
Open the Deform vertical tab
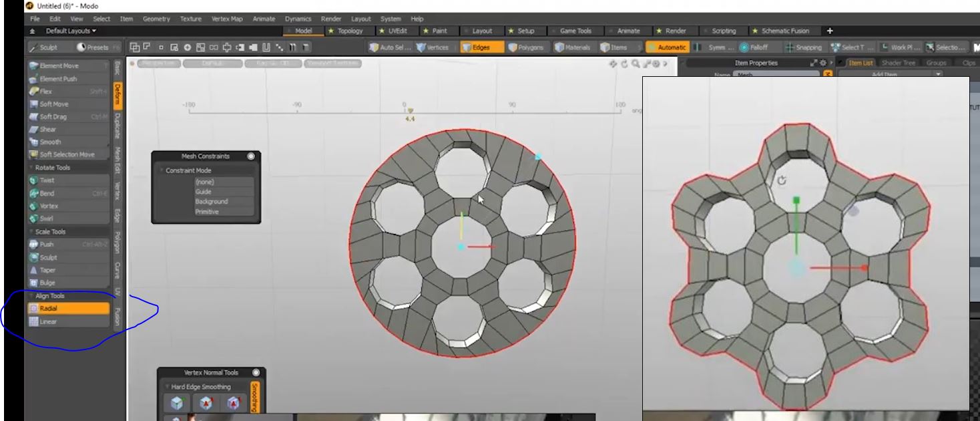pos(117,96)
